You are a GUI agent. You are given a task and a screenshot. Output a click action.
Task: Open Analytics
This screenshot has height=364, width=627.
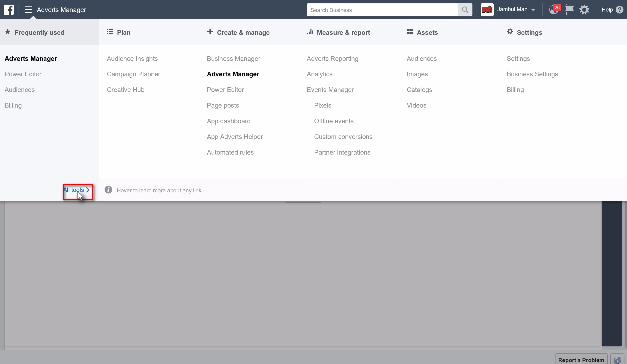click(x=319, y=74)
